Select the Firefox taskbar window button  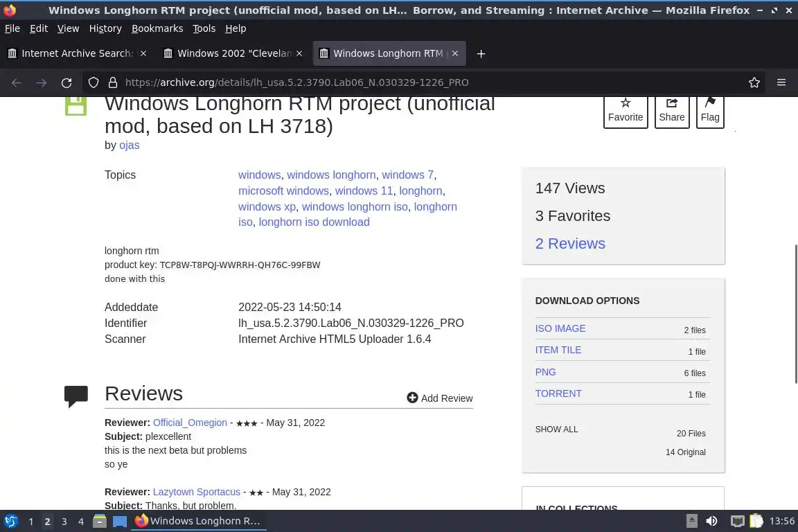point(199,521)
